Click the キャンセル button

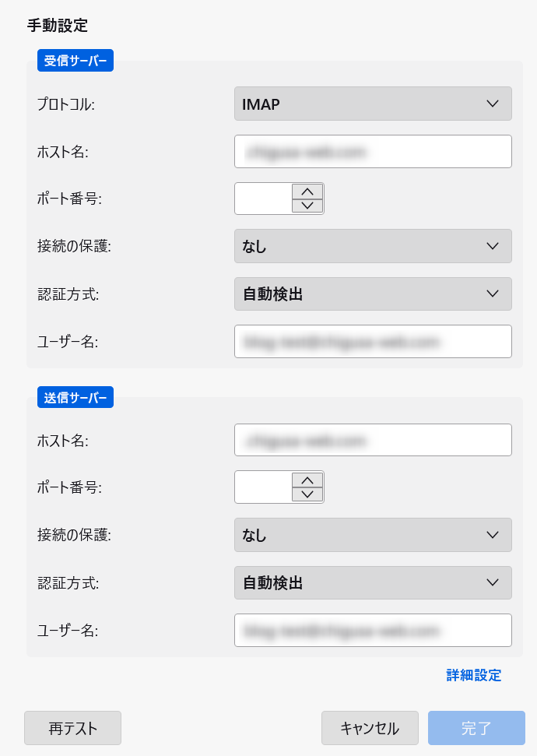[x=370, y=728]
